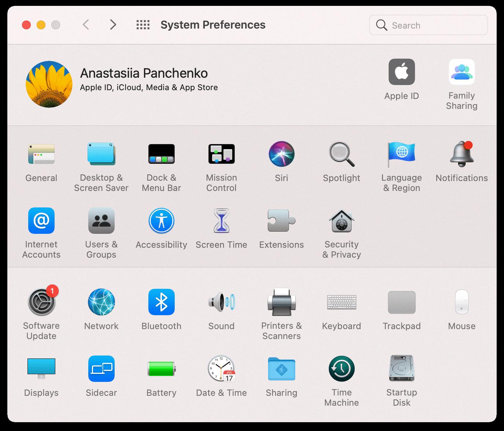Go forward with the right chevron
The width and height of the screenshot is (504, 431).
113,25
